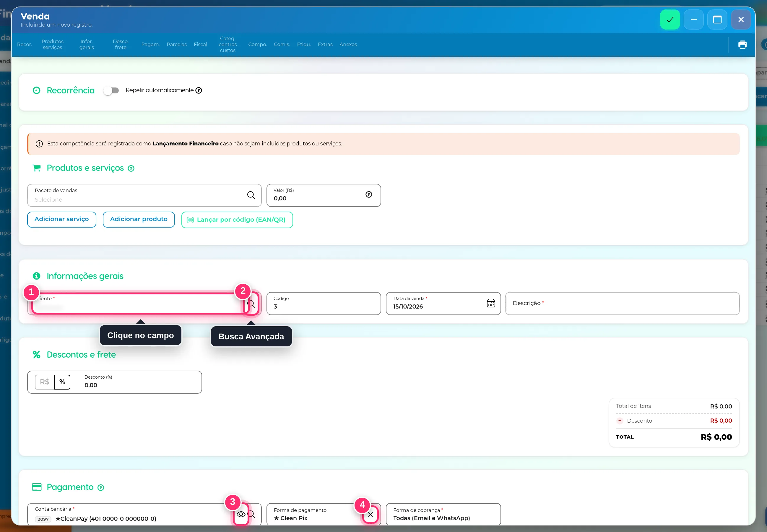Select the R$ discount type option
The height and width of the screenshot is (532, 767).
[x=45, y=382]
